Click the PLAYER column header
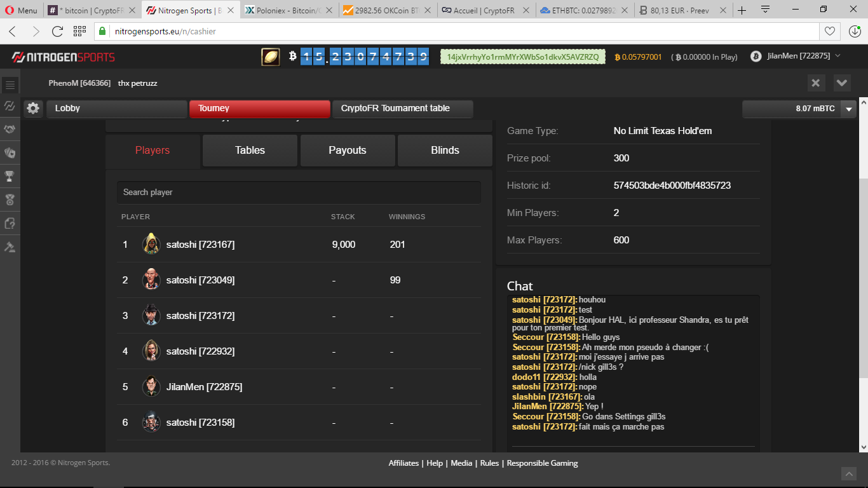The image size is (868, 488). click(x=135, y=217)
